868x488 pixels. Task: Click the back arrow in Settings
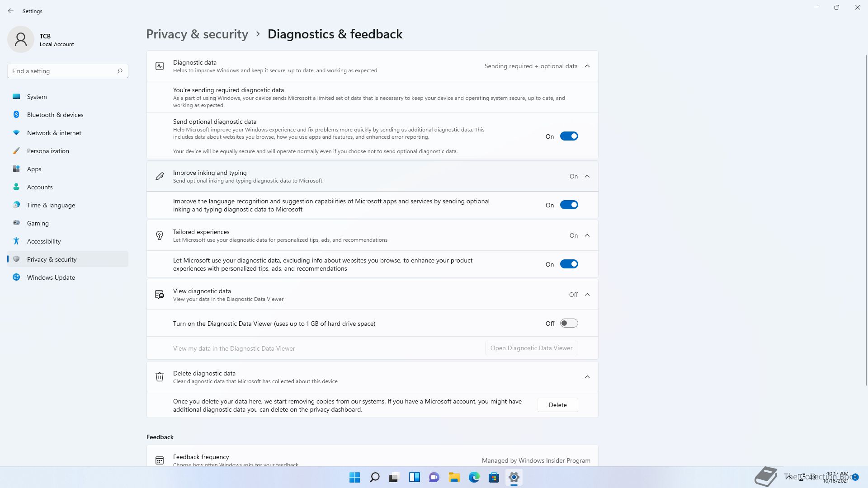(11, 11)
